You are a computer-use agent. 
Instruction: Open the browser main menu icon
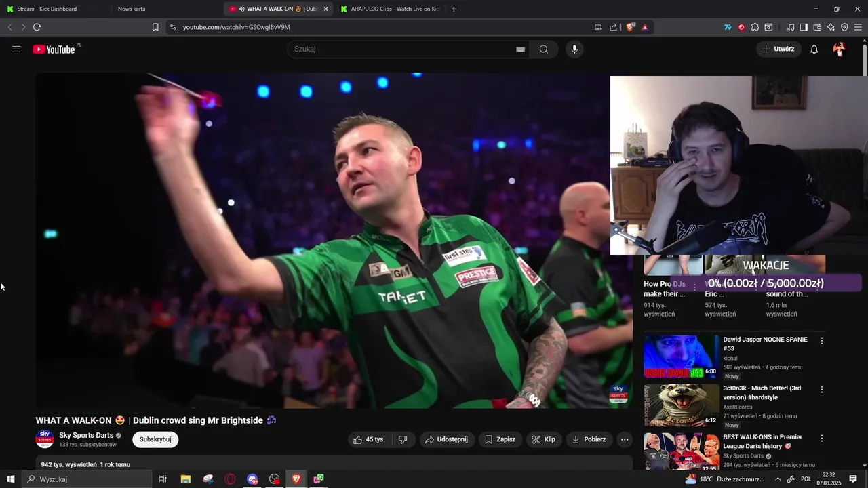point(859,27)
